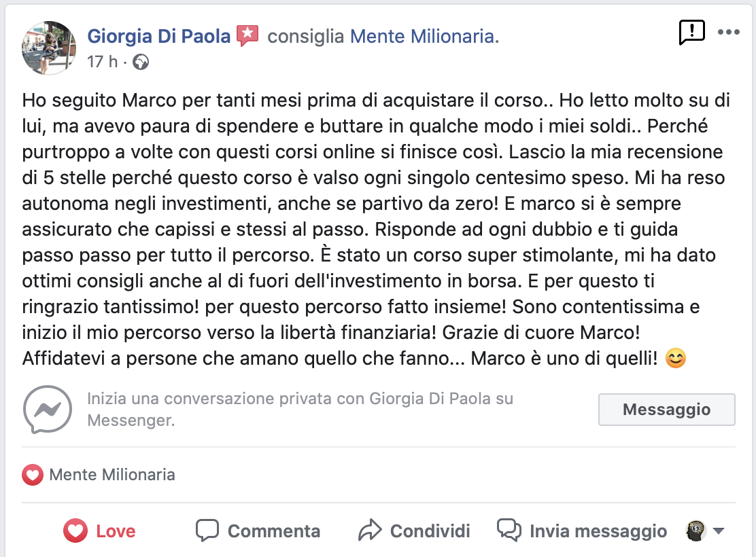Click Mente Milionaria in the reactions list
Screen dimensions: 756x557
[112, 475]
